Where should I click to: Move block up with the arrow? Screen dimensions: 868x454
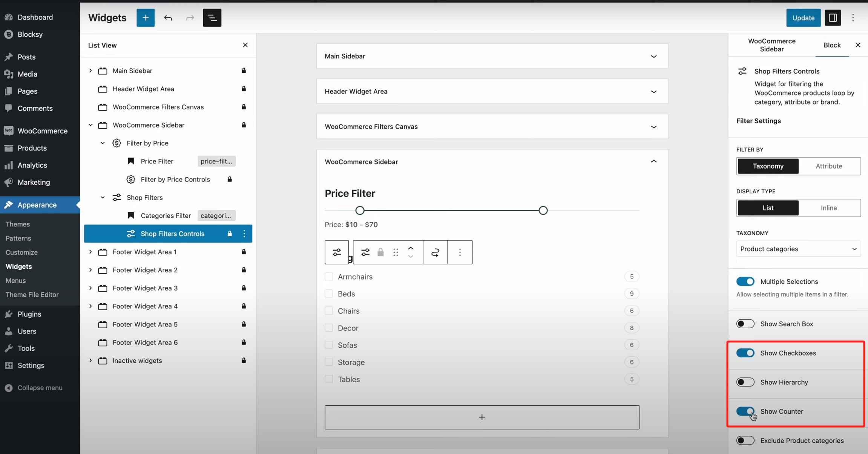pos(411,248)
